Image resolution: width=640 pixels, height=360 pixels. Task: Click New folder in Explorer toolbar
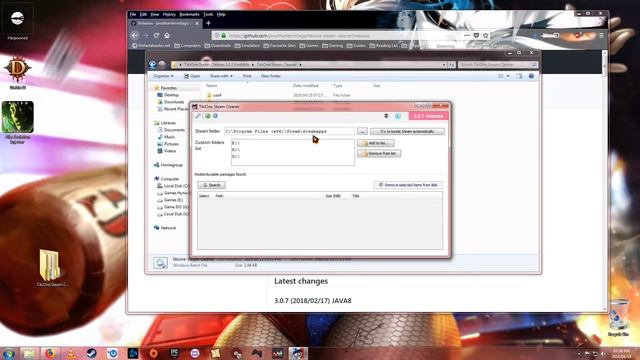tap(271, 76)
